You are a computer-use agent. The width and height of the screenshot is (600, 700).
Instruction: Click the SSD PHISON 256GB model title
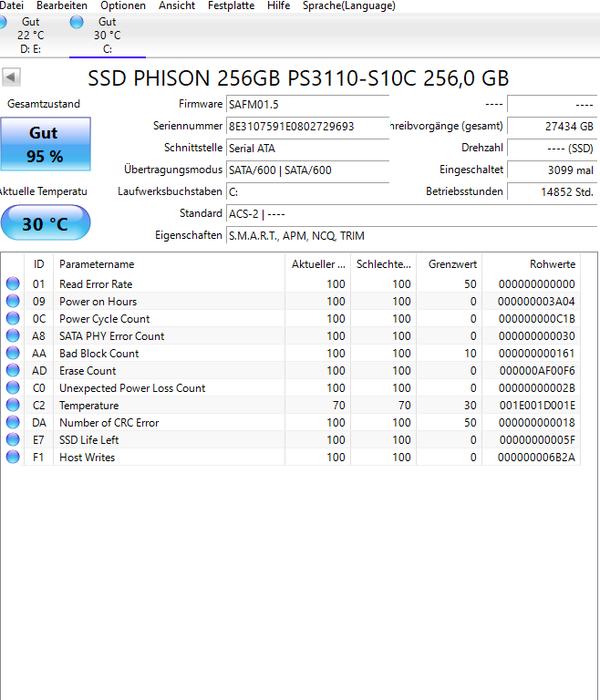point(298,78)
